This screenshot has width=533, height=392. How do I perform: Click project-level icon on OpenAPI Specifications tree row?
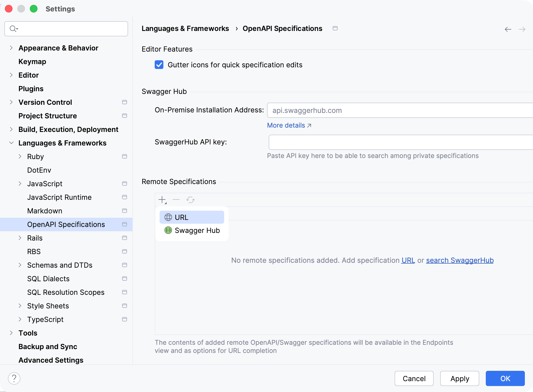pos(125,224)
